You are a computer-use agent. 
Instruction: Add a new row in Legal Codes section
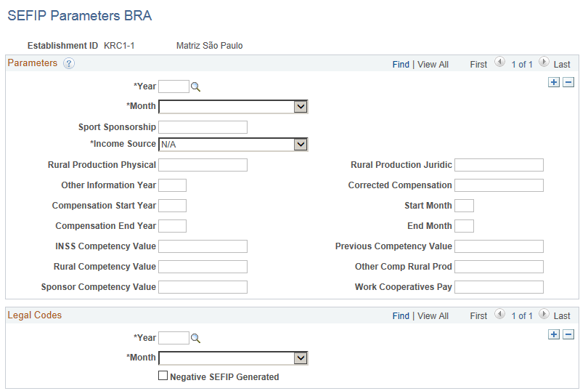point(554,334)
